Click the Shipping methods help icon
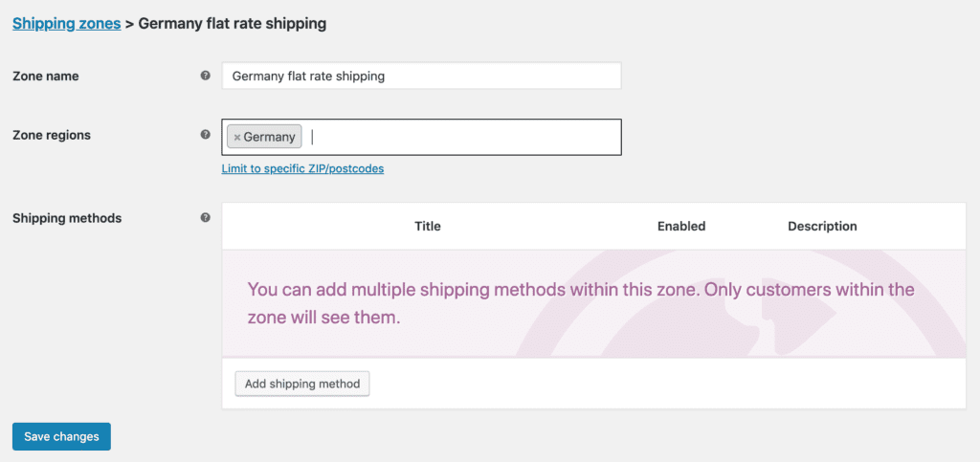Screen dimensions: 980x462 coord(205,218)
